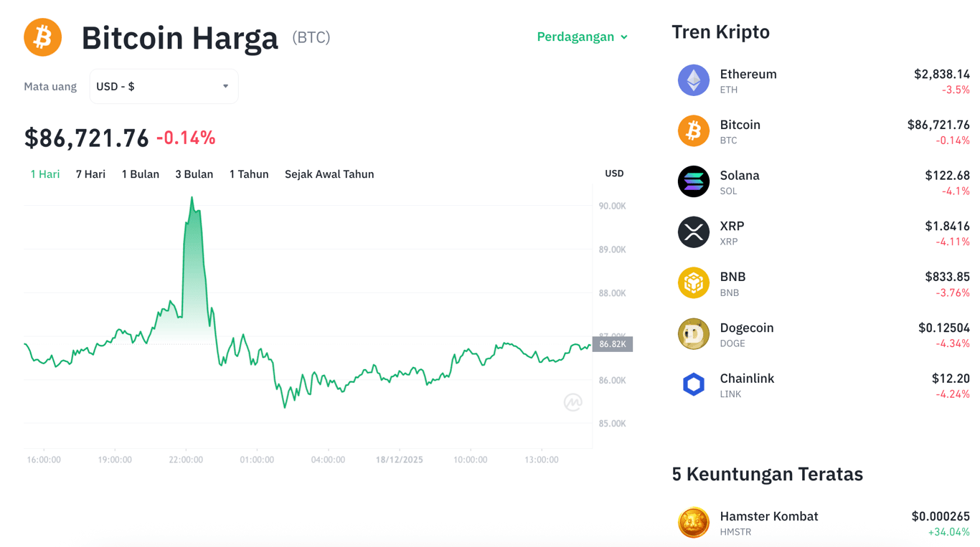Select the Chainlink coin icon
The image size is (980, 547).
pyautogui.click(x=693, y=385)
